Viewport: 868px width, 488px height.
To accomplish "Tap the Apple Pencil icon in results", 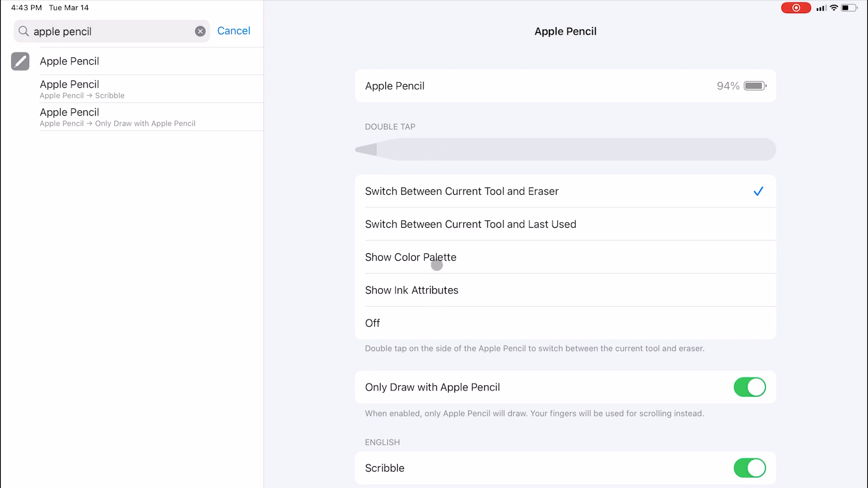I will 20,61.
